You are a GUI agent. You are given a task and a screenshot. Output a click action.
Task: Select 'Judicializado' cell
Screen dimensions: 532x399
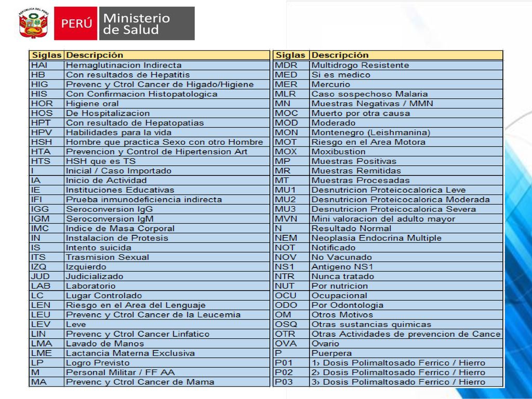(x=167, y=276)
